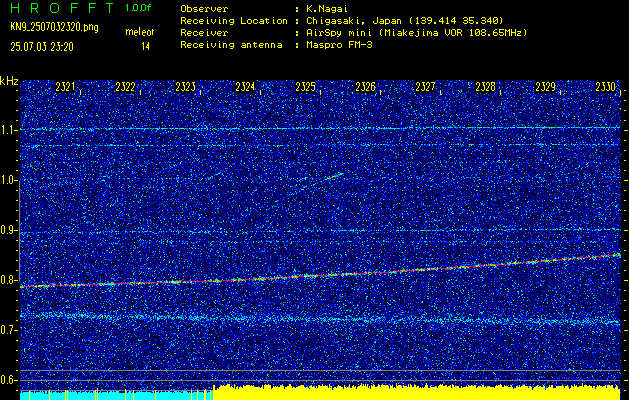Image resolution: width=629 pixels, height=400 pixels.
Task: Click the version label 1.00f
Action: coord(138,8)
